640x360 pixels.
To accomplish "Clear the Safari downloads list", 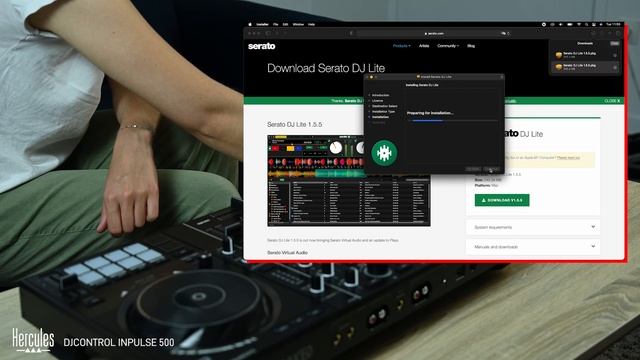I will pyautogui.click(x=615, y=43).
